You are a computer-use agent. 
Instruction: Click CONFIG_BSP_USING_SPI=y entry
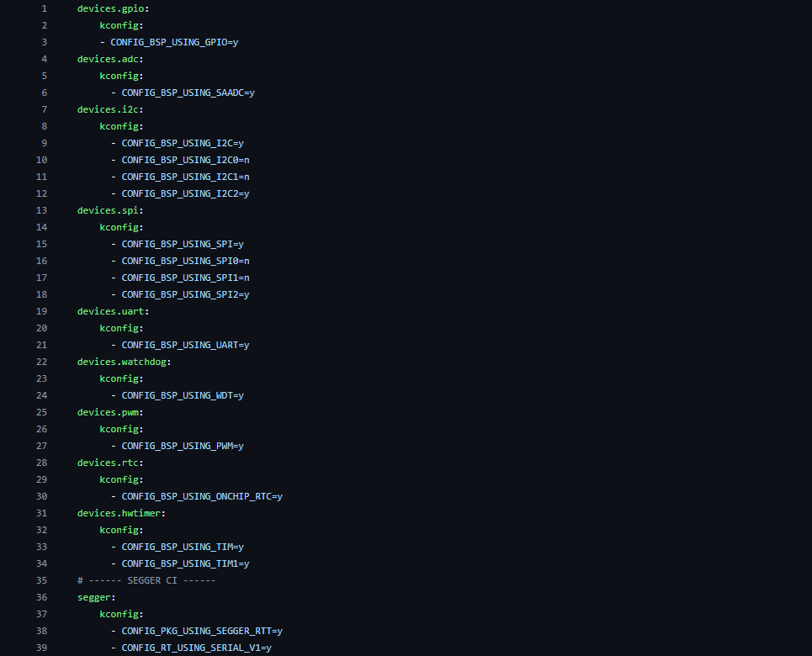pyautogui.click(x=183, y=245)
